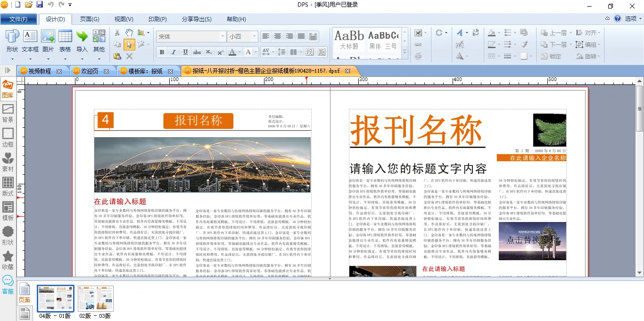Click the 文本框 text box tool
This screenshot has width=644, height=321.
click(x=30, y=41)
